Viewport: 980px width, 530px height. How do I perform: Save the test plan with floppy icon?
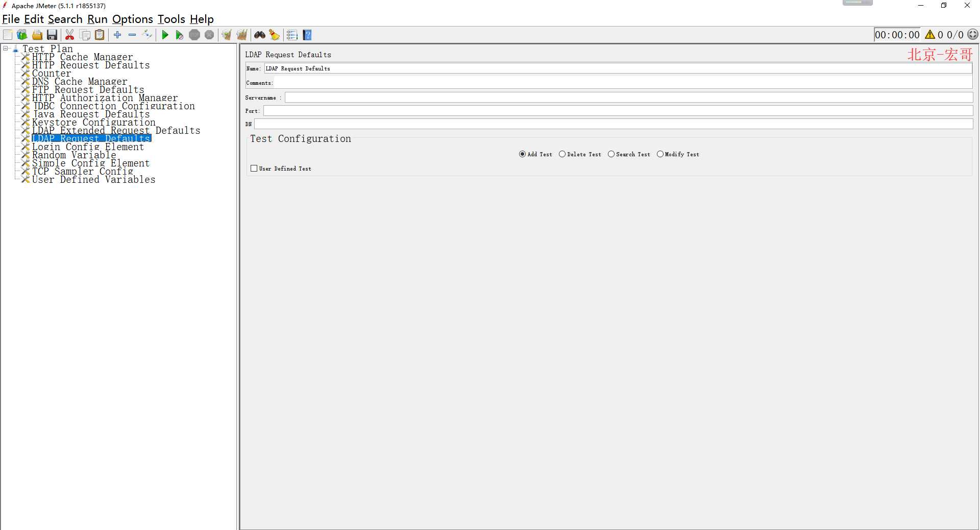click(x=52, y=35)
